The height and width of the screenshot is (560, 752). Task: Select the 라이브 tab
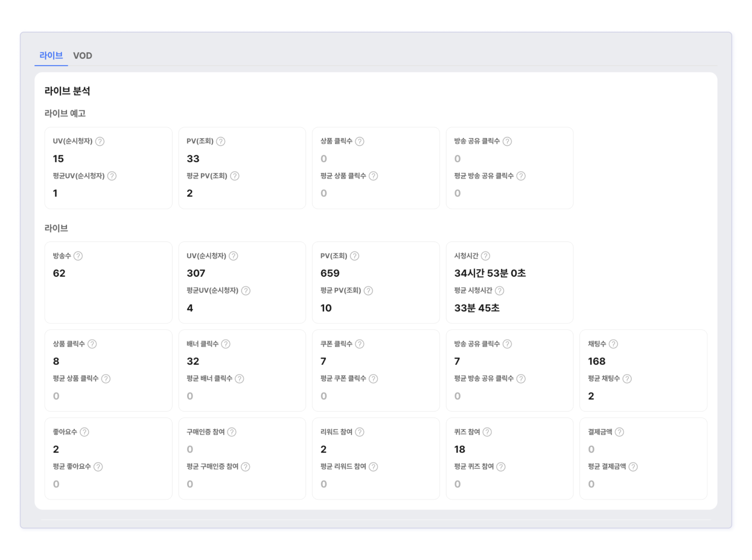[x=51, y=56]
